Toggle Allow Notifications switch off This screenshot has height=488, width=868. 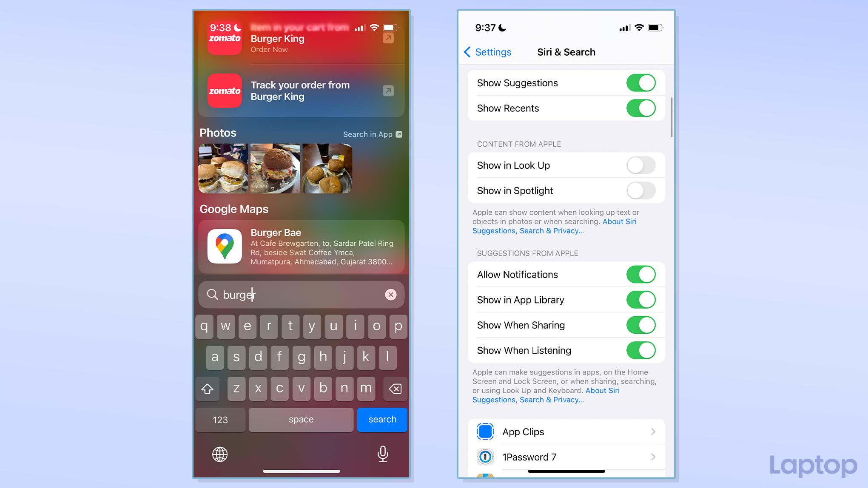[x=641, y=274]
